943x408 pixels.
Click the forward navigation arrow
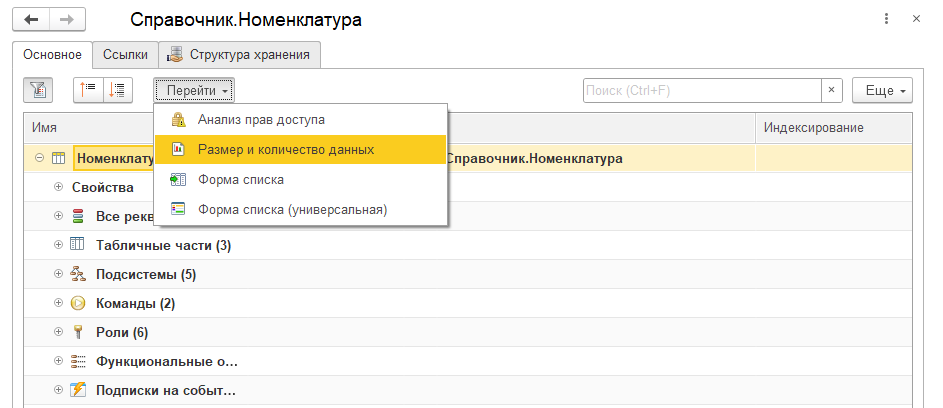67,20
